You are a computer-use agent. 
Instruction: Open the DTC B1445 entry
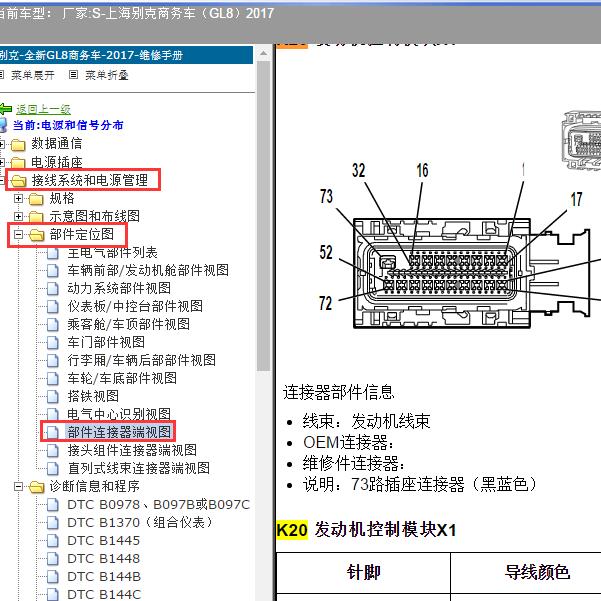click(103, 540)
